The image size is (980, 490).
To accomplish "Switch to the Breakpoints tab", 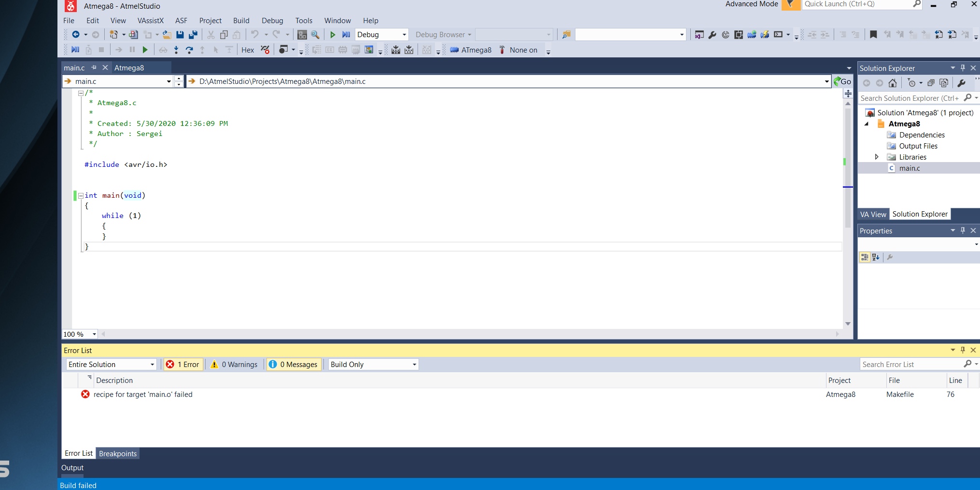I will point(118,454).
